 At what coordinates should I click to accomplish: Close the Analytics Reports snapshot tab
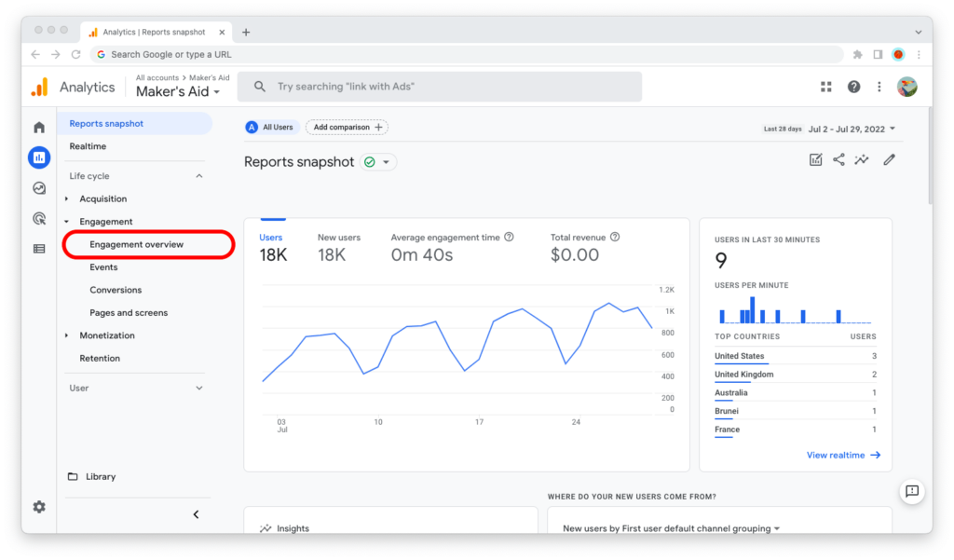pyautogui.click(x=222, y=33)
